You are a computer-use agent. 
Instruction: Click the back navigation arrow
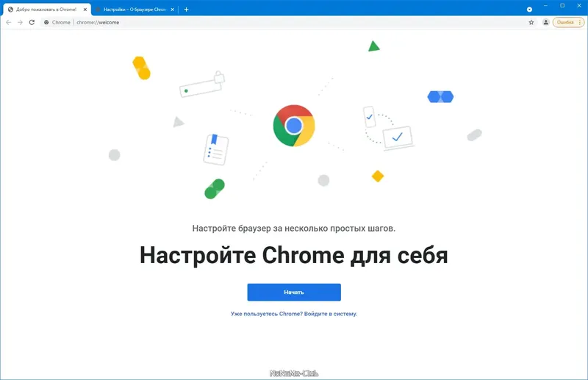click(8, 23)
